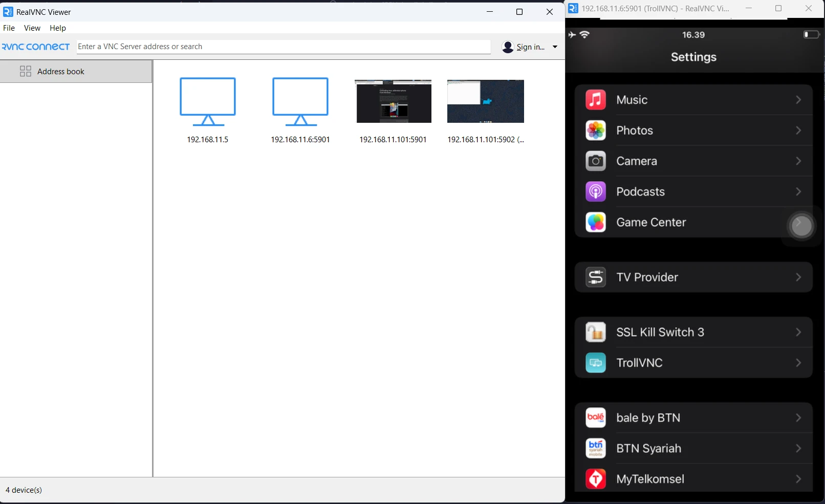Open the File menu
Image resolution: width=825 pixels, height=504 pixels.
[9, 28]
